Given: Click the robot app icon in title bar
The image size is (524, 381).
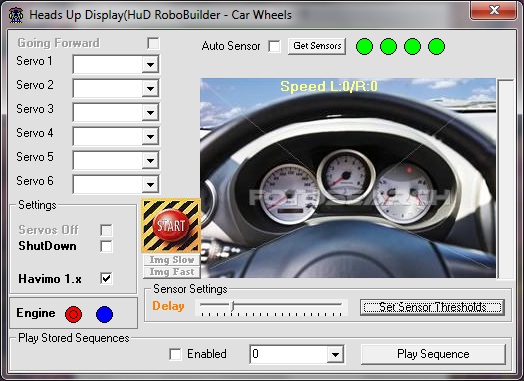Looking at the screenshot, I should pos(16,15).
